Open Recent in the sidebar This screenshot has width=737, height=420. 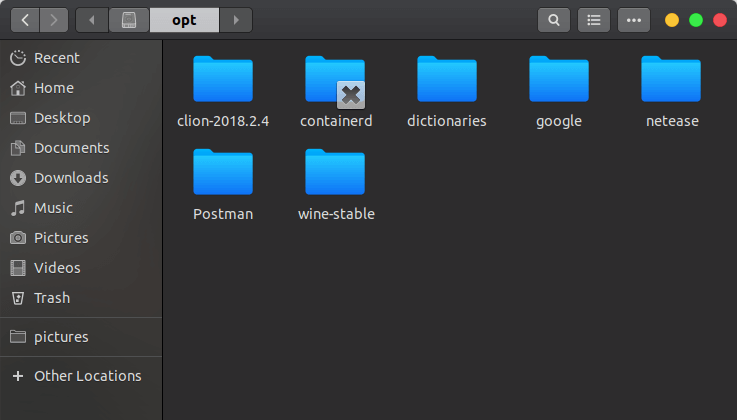[x=56, y=58]
